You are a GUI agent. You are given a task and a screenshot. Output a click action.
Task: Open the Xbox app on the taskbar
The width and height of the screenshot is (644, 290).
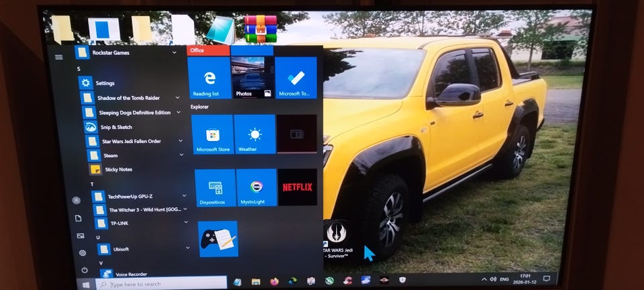point(329,281)
